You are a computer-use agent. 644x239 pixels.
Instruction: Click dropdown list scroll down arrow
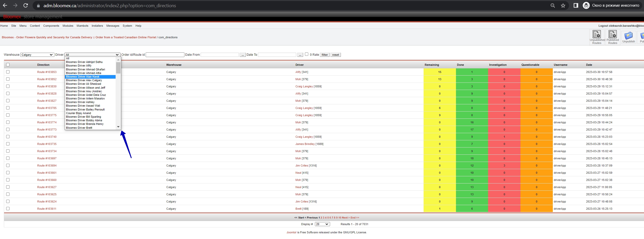click(x=118, y=127)
